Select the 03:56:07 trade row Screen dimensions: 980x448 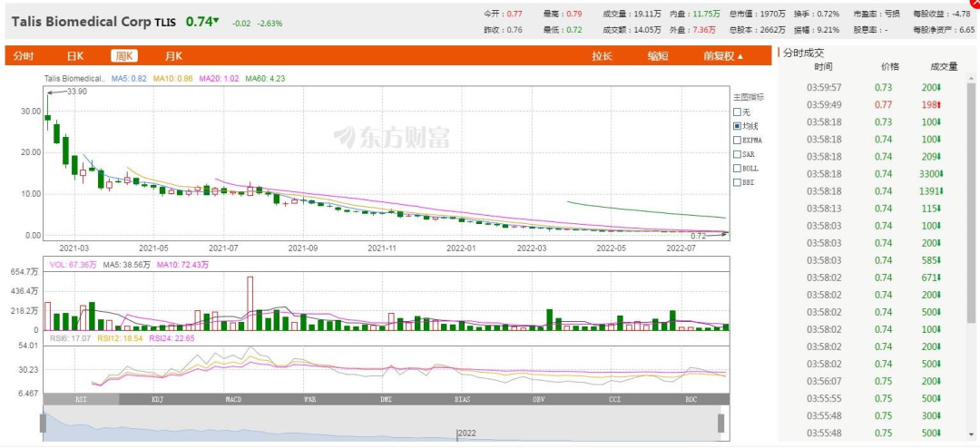click(873, 382)
